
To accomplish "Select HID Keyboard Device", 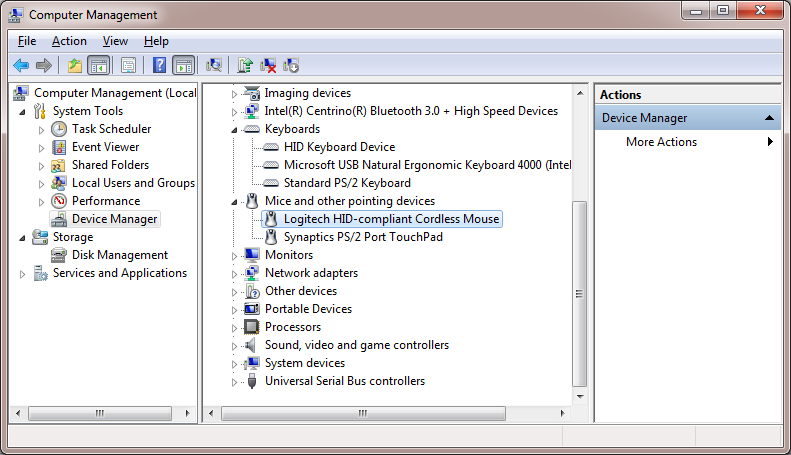I will click(x=339, y=147).
